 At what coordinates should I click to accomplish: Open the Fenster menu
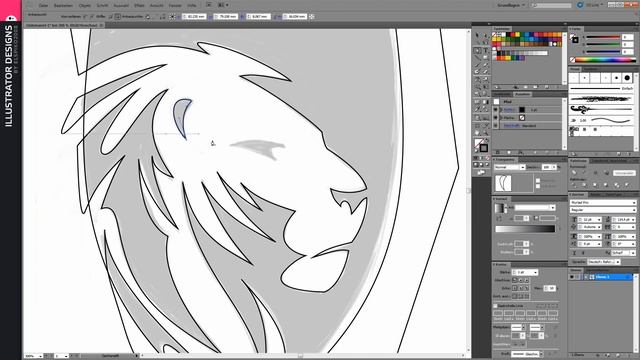click(x=175, y=6)
